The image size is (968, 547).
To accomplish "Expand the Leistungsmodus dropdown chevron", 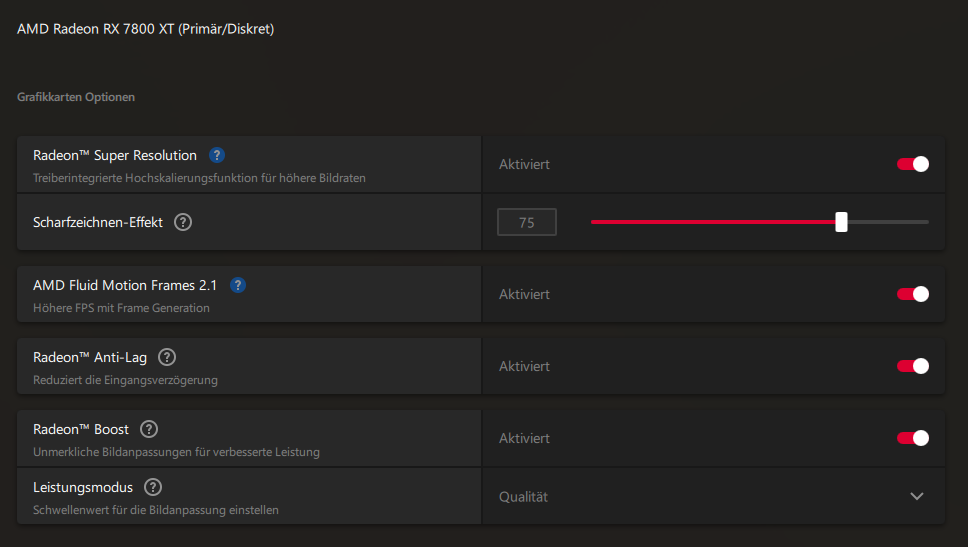I will coord(917,496).
